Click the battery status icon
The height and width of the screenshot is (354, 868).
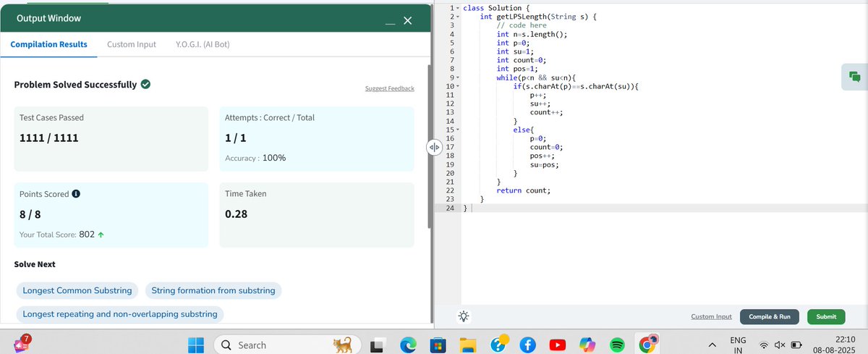796,345
